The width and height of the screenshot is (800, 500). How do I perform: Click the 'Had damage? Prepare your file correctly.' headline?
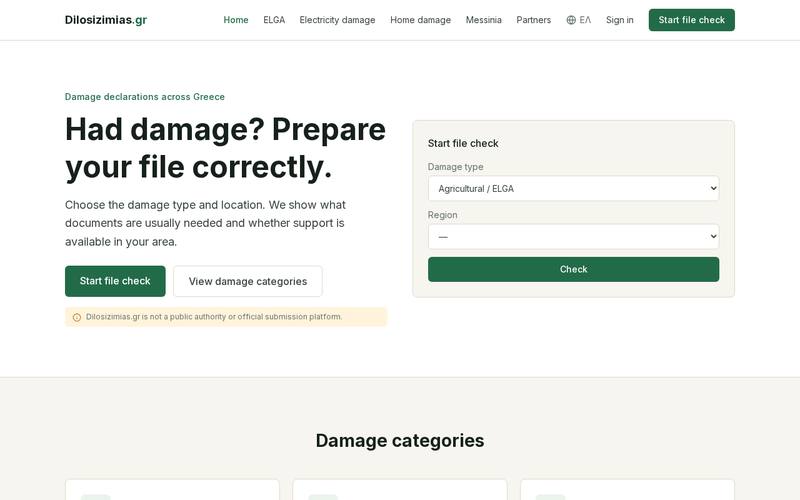[225, 148]
